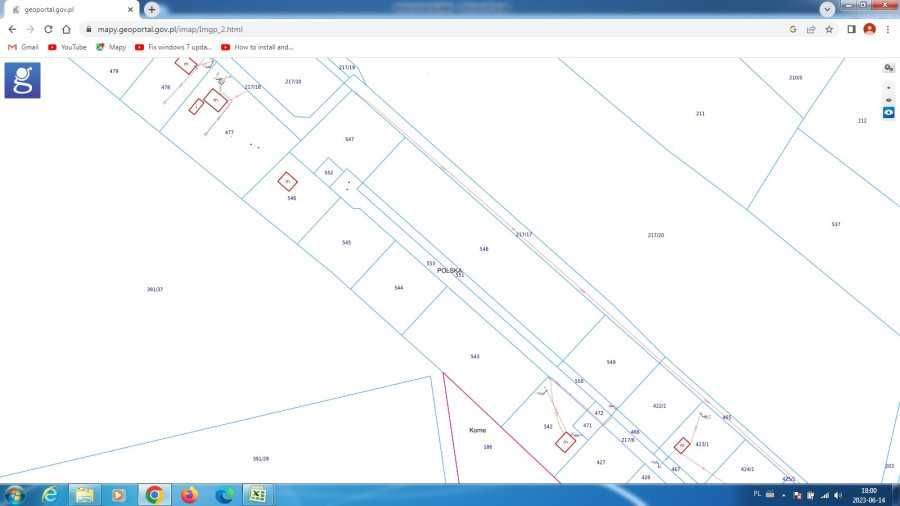Image resolution: width=900 pixels, height=506 pixels.
Task: Open the Chrome side panel
Action: (851, 29)
